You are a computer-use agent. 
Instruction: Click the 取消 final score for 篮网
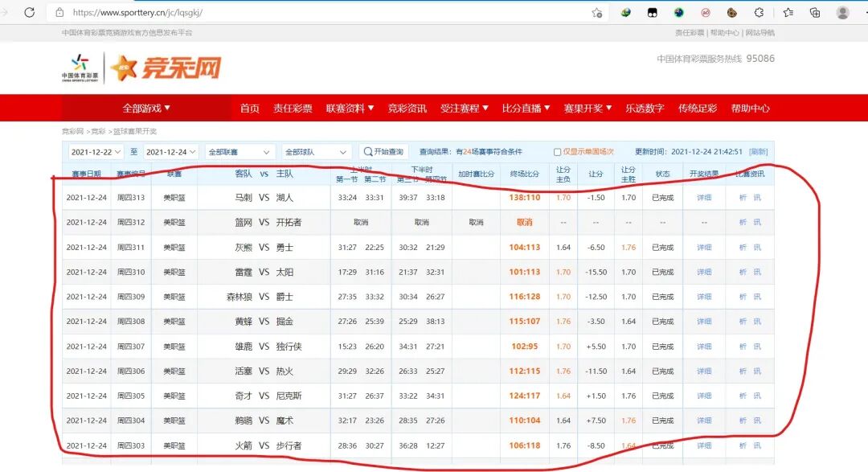coord(524,222)
